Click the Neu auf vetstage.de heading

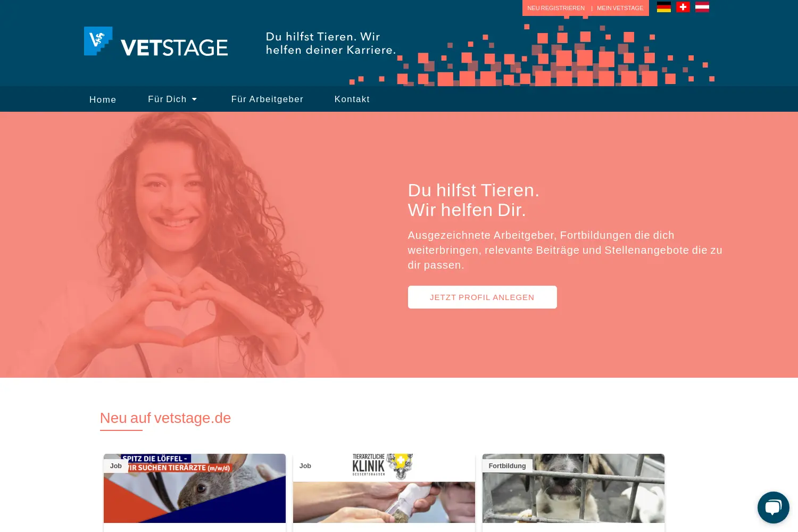pos(165,418)
